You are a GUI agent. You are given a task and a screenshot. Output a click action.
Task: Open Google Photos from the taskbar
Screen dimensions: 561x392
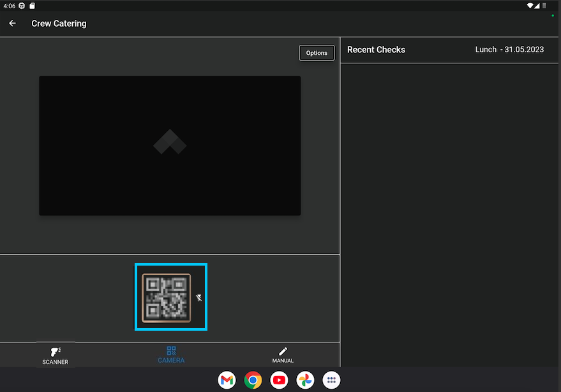coord(305,380)
